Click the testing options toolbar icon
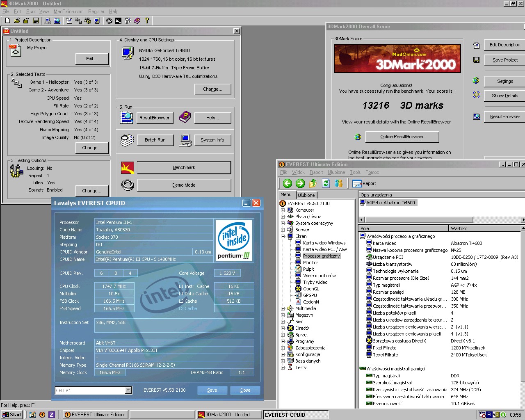The height and width of the screenshot is (420, 525). click(x=88, y=21)
